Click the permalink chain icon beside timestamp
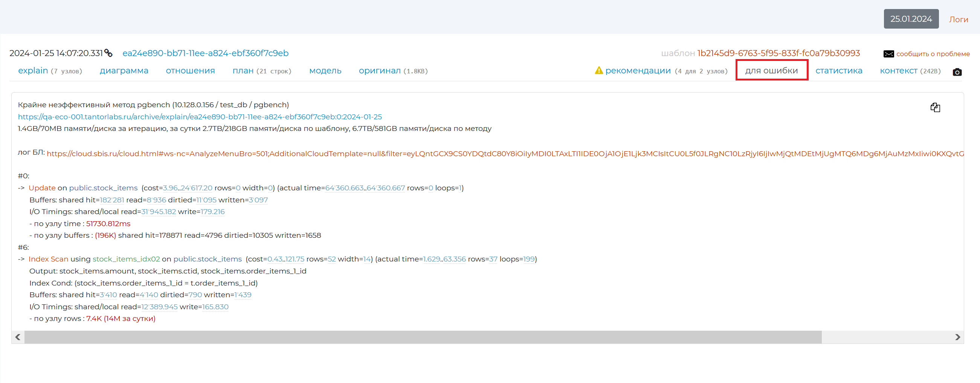 [x=108, y=53]
